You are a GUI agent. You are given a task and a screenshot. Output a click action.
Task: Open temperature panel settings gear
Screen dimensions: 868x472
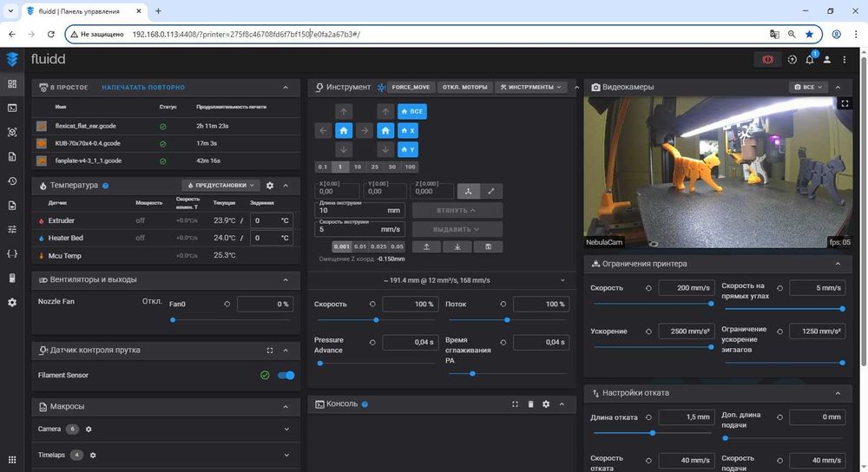270,186
